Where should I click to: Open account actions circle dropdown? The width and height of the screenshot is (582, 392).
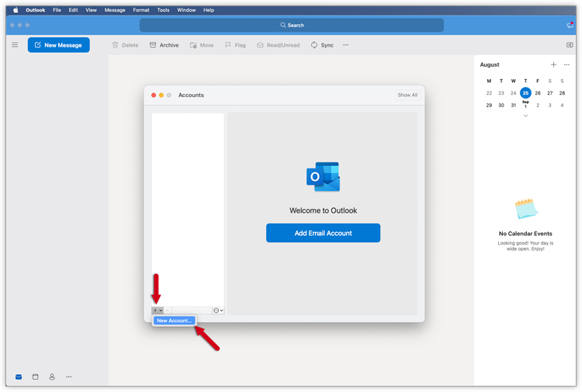[218, 310]
